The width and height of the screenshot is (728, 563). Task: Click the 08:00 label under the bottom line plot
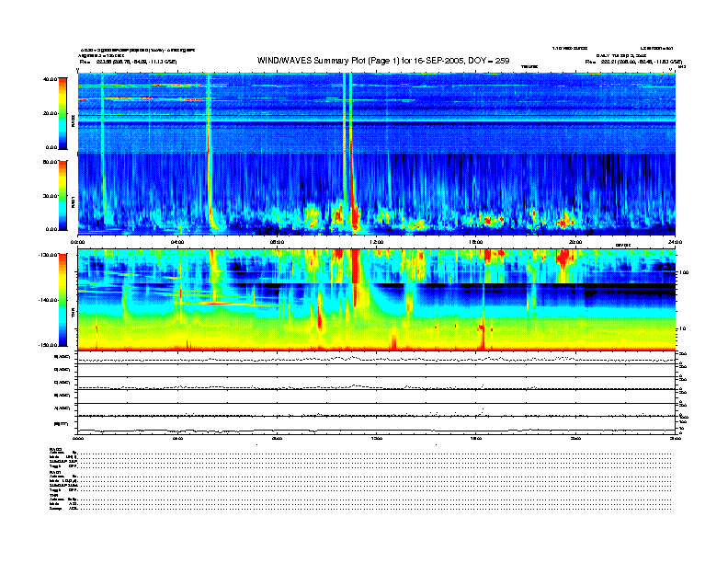tap(277, 438)
